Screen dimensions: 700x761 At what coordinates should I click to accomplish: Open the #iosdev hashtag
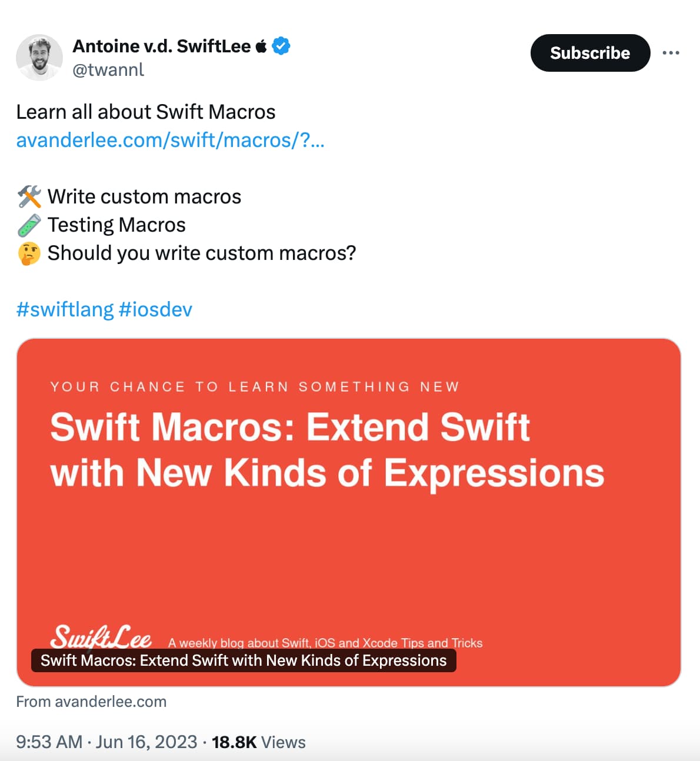(x=155, y=309)
